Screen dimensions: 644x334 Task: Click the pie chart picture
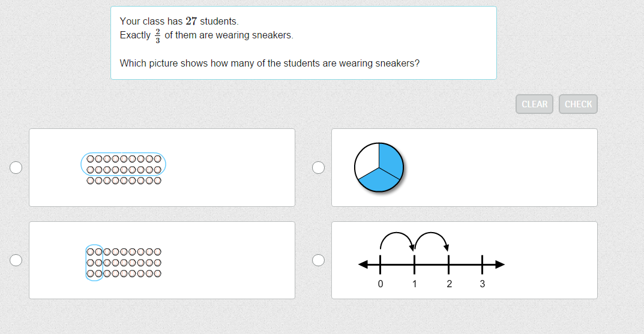pos(379,168)
